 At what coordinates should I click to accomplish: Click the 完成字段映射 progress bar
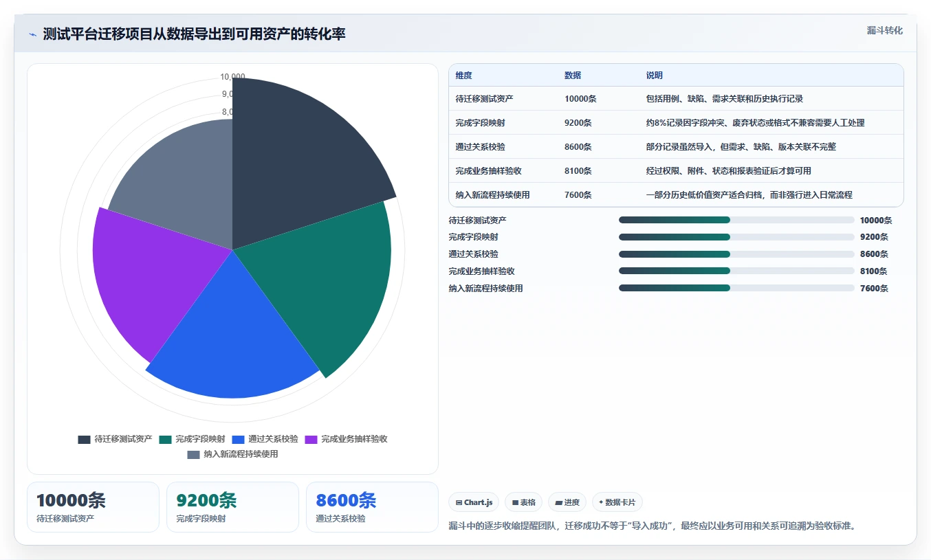point(736,237)
